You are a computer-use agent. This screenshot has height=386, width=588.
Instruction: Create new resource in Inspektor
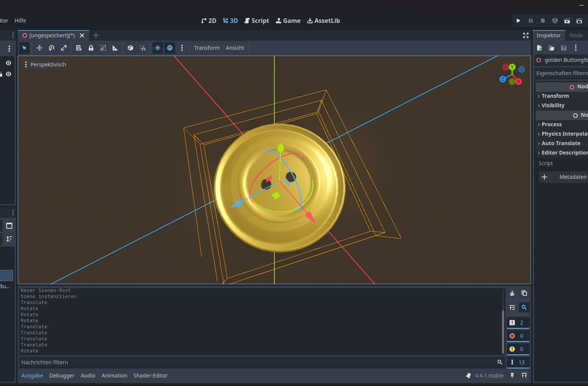pyautogui.click(x=539, y=48)
